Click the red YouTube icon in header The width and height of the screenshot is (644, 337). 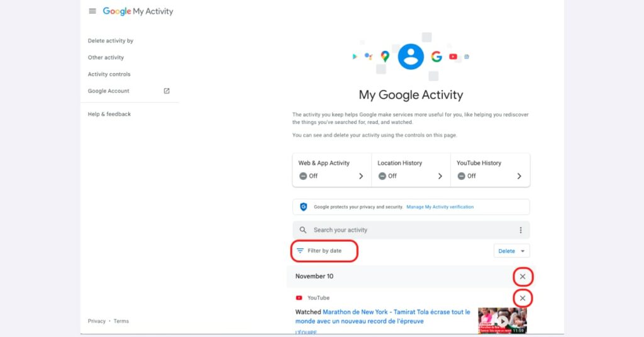point(453,57)
